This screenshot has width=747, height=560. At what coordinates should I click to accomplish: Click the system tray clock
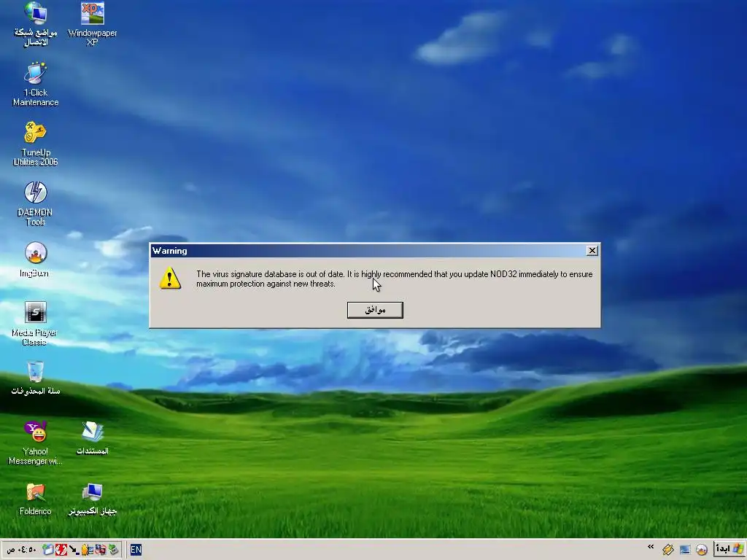point(21,550)
